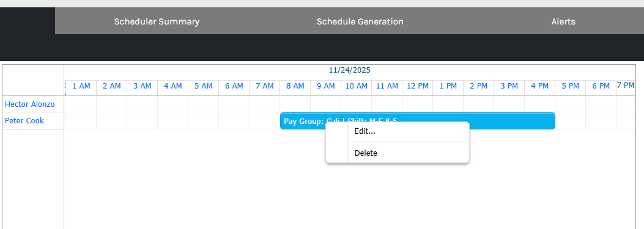Select the Pay Group Cali shift bar

(x=417, y=121)
